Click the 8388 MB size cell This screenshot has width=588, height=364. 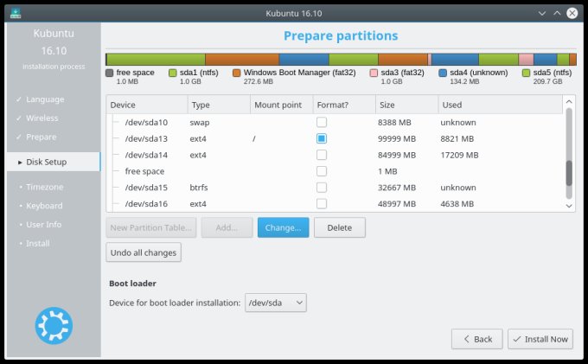point(394,122)
